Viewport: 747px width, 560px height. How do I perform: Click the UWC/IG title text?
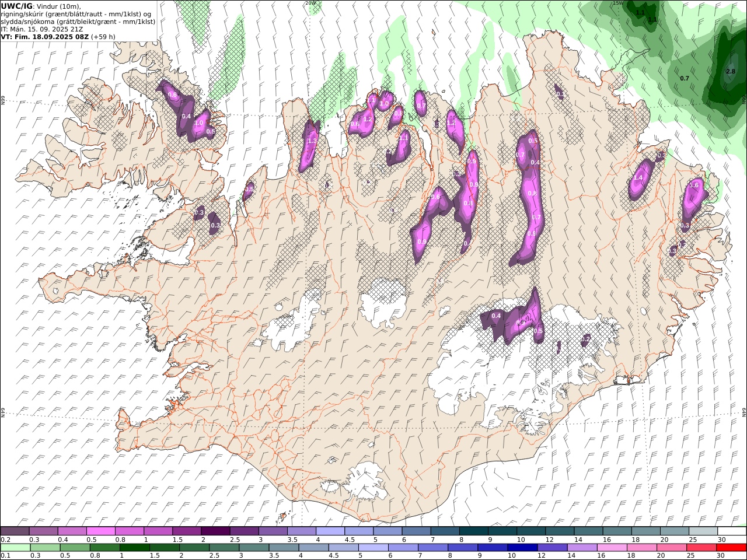tap(16, 6)
